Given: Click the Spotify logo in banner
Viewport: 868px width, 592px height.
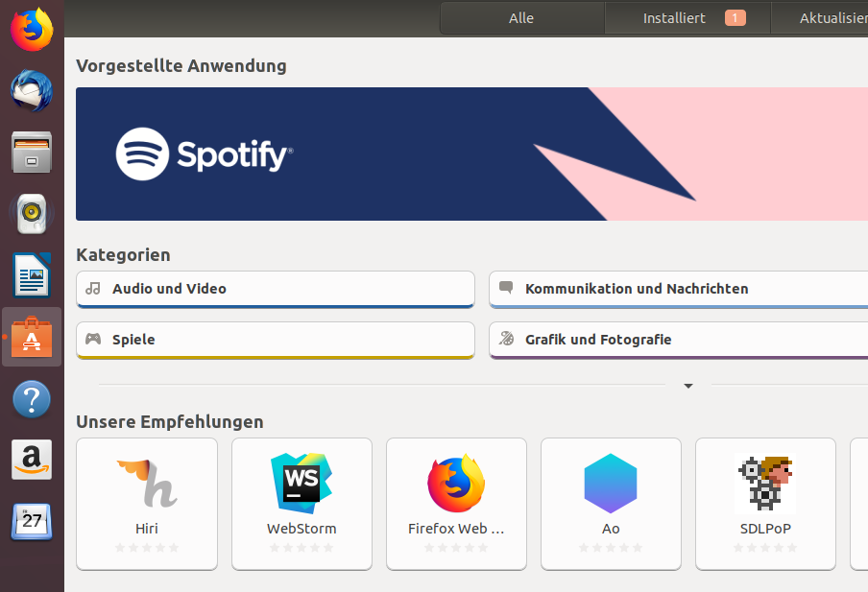Looking at the screenshot, I should [205, 154].
